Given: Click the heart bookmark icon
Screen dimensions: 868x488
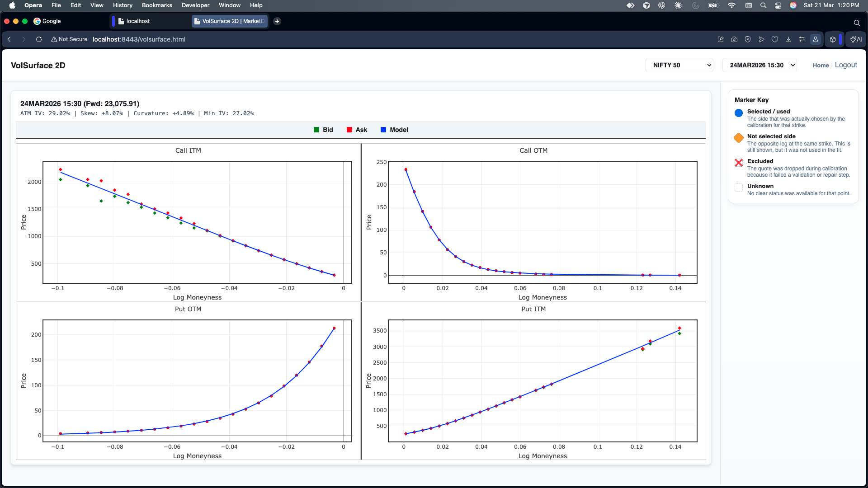Looking at the screenshot, I should (x=775, y=39).
